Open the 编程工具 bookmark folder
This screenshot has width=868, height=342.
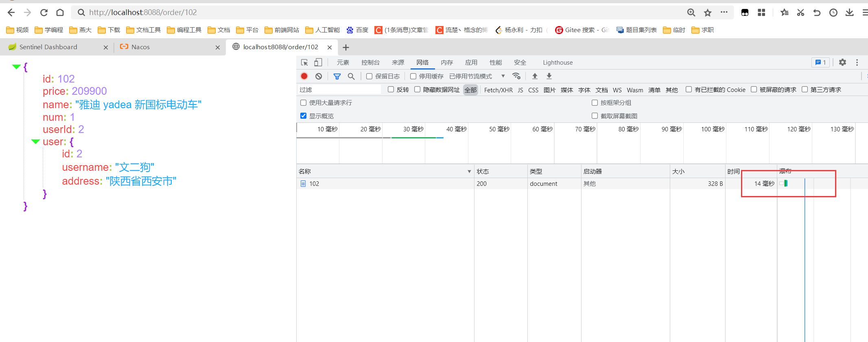pos(184,30)
